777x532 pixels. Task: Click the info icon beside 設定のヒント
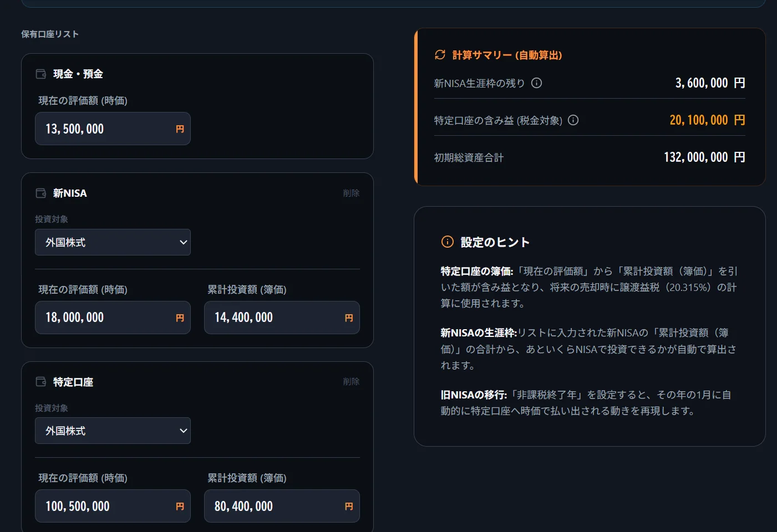coord(447,242)
